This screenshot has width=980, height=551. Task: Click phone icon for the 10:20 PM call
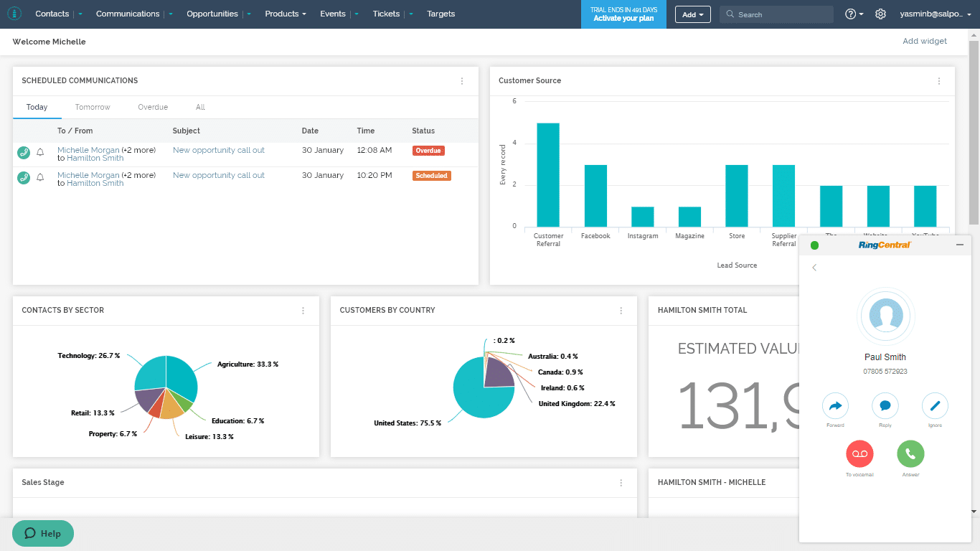[x=24, y=177]
